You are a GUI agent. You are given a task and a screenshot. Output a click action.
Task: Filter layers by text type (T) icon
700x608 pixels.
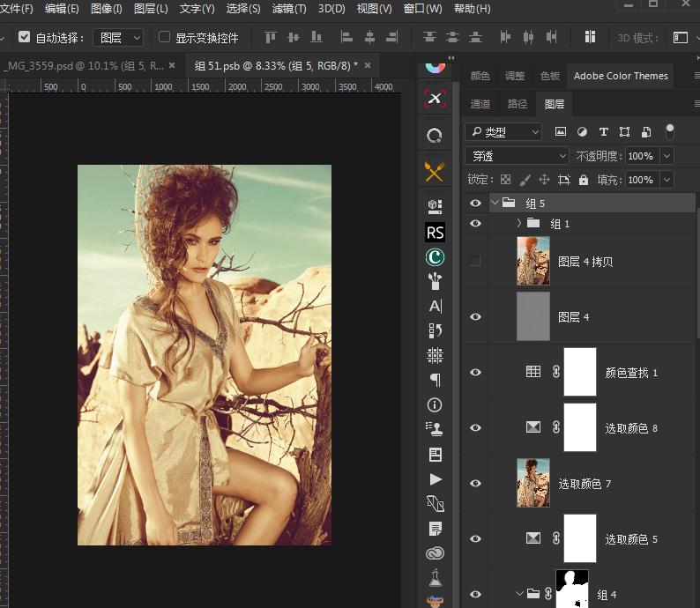(603, 132)
